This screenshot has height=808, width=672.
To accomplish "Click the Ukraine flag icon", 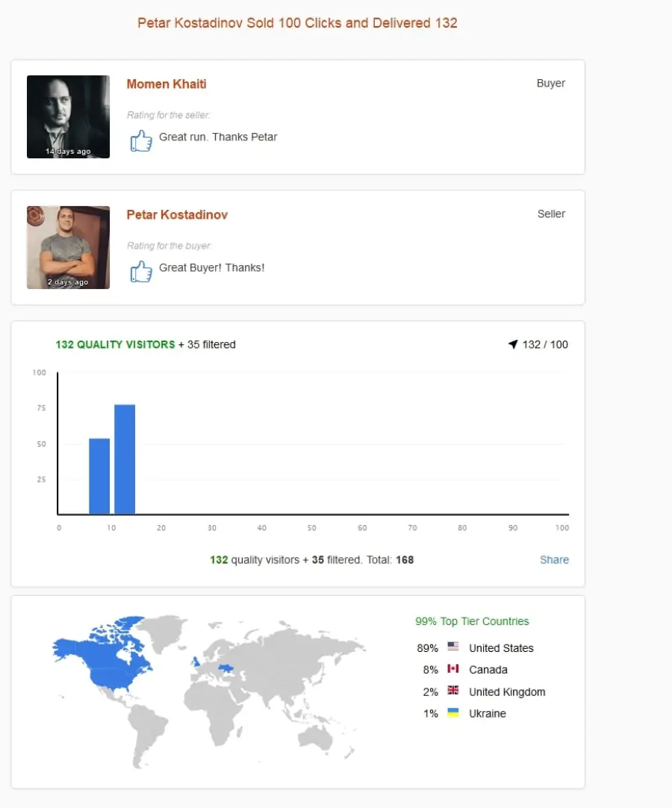I will 453,712.
